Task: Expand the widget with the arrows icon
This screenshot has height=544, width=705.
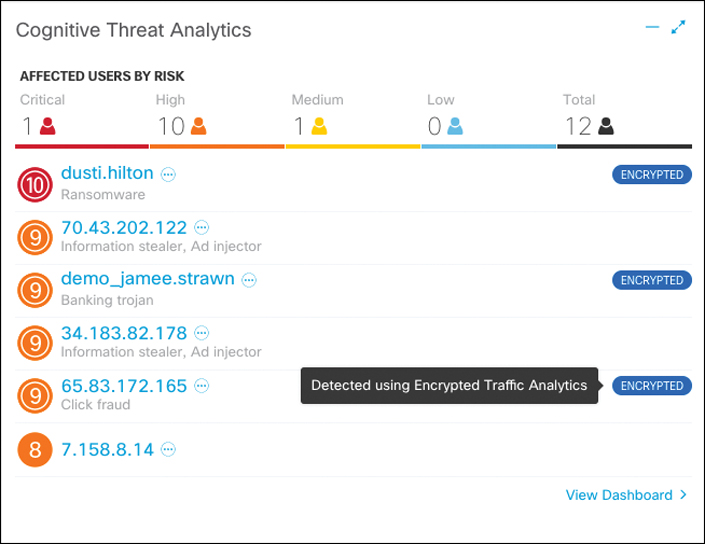Action: 679,28
